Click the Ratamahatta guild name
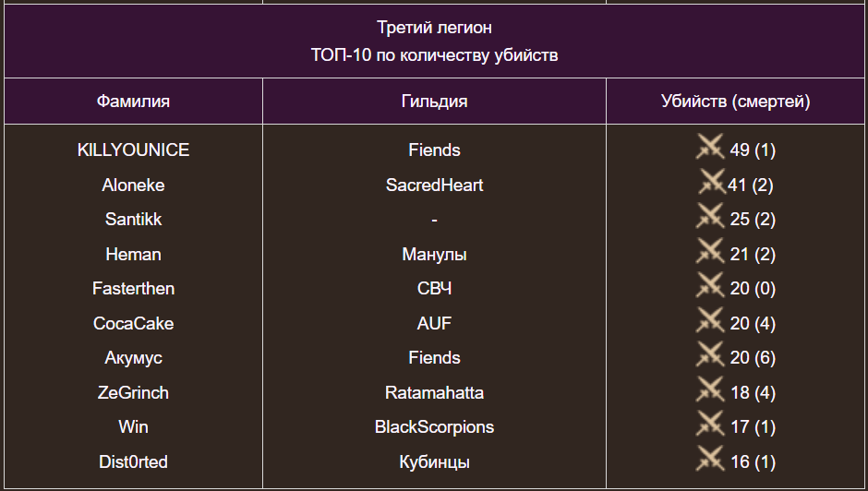 [434, 392]
